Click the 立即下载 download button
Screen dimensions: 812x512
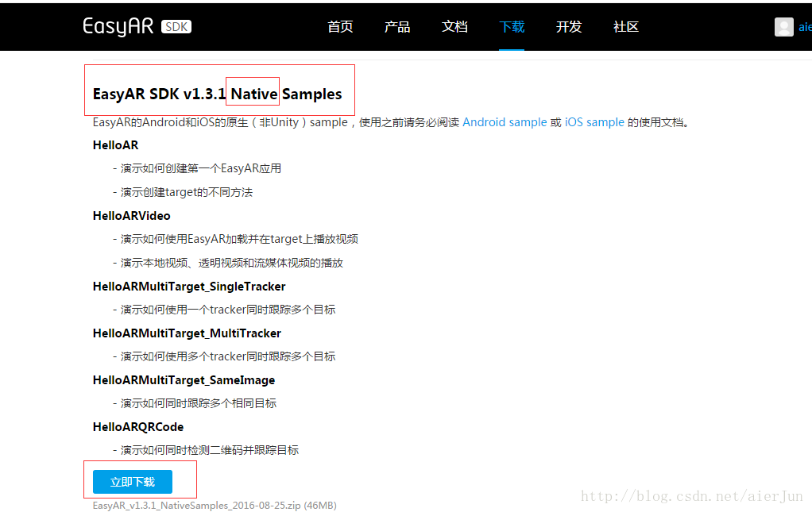point(133,482)
